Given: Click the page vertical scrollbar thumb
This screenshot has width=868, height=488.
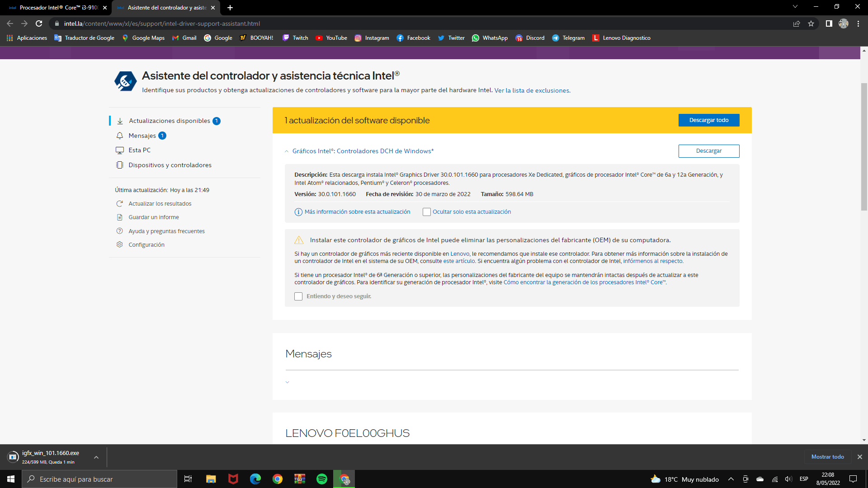Looking at the screenshot, I should pos(864,147).
